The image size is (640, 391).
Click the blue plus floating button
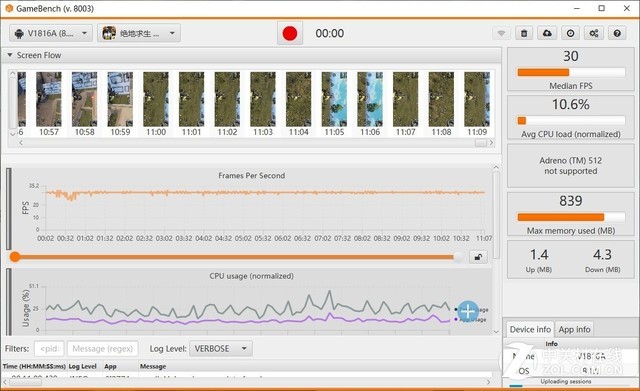tap(468, 312)
